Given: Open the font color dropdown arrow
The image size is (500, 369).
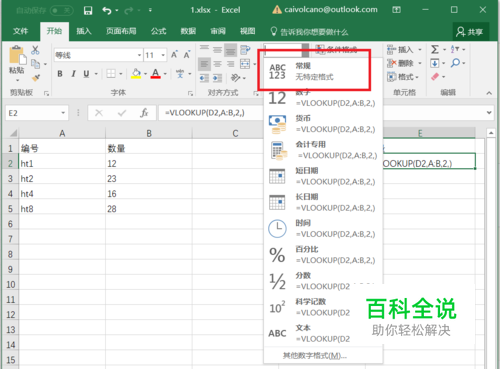Looking at the screenshot, I should pos(165,74).
